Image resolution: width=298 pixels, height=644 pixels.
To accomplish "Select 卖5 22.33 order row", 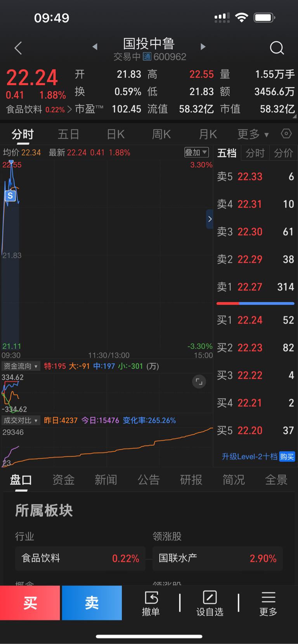I will [x=255, y=177].
